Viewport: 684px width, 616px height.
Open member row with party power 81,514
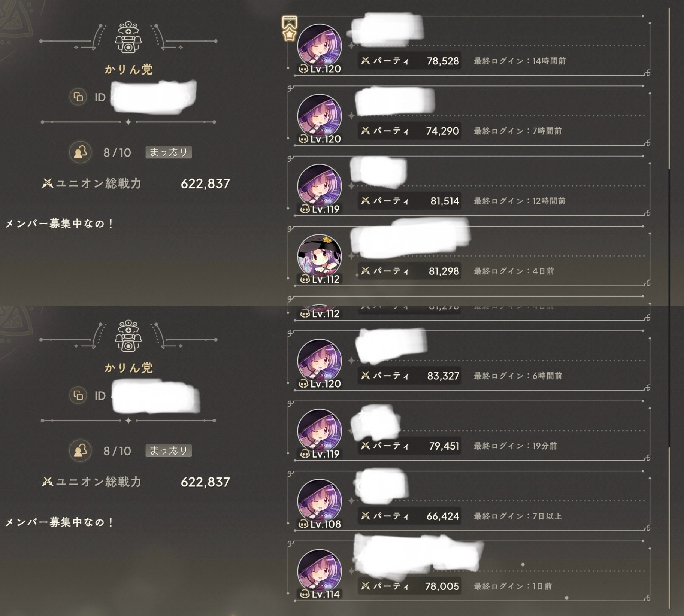coord(469,186)
